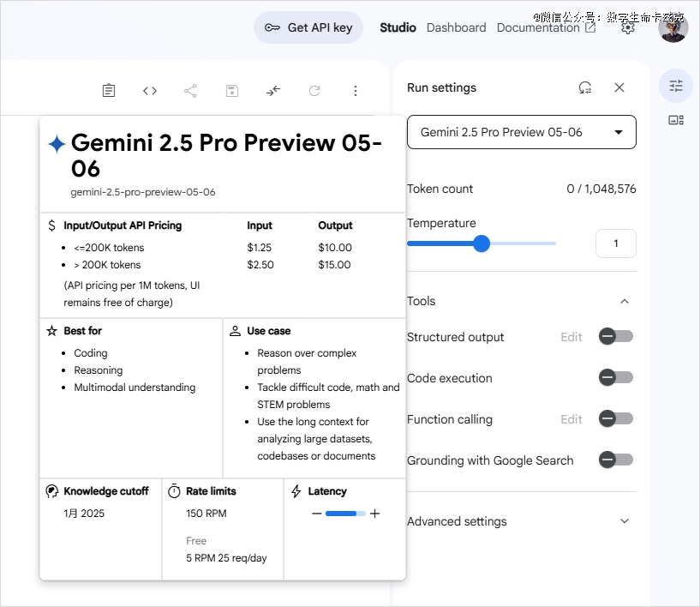The height and width of the screenshot is (607, 700).
Task: Click the Temperature label
Action: click(441, 223)
